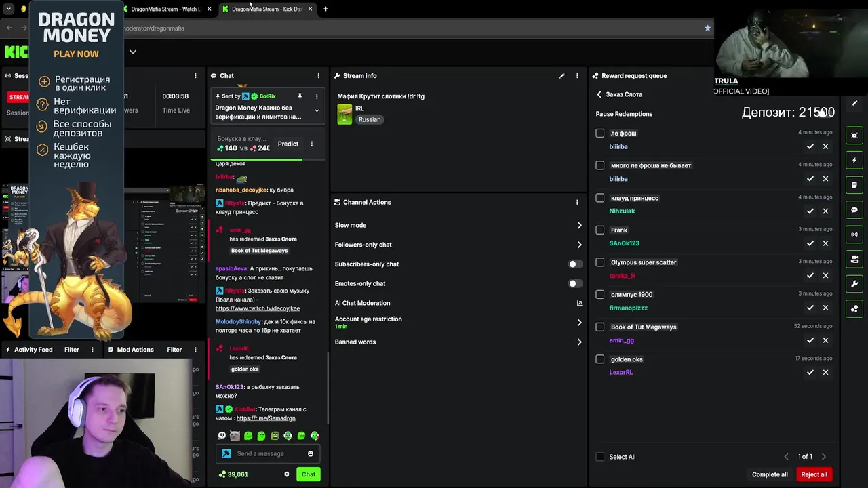Check the ле фрош redemption checkbox
This screenshot has width=868, height=488.
599,133
